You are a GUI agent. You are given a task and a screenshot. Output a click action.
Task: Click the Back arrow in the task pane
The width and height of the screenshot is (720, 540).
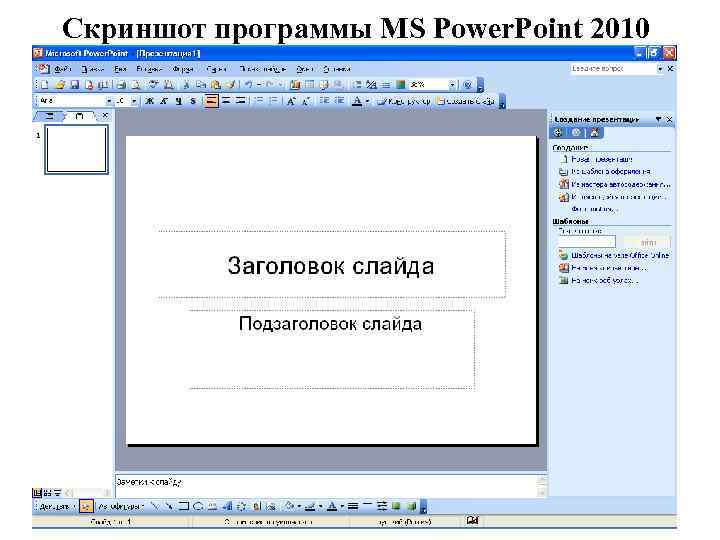(558, 133)
